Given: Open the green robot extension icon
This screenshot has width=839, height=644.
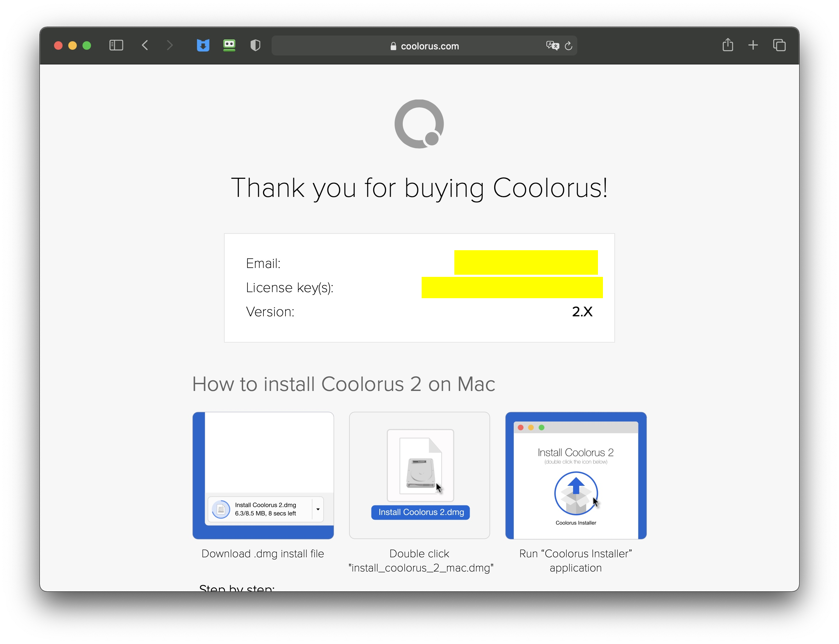Looking at the screenshot, I should [x=229, y=45].
